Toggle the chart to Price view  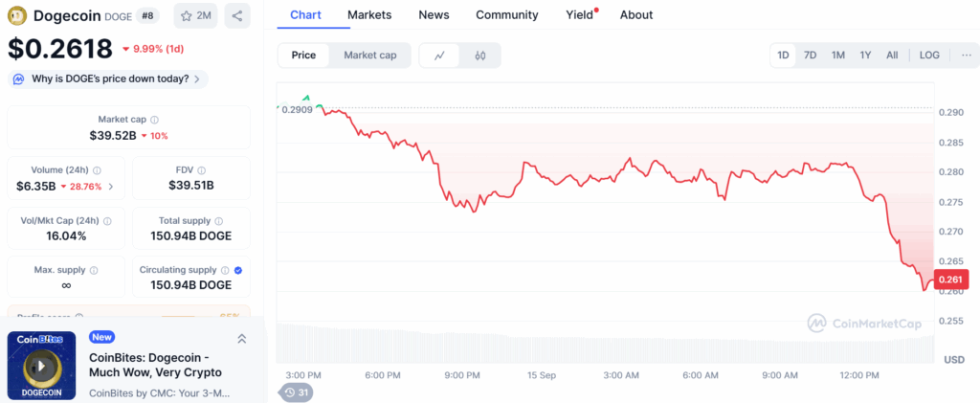pyautogui.click(x=303, y=56)
